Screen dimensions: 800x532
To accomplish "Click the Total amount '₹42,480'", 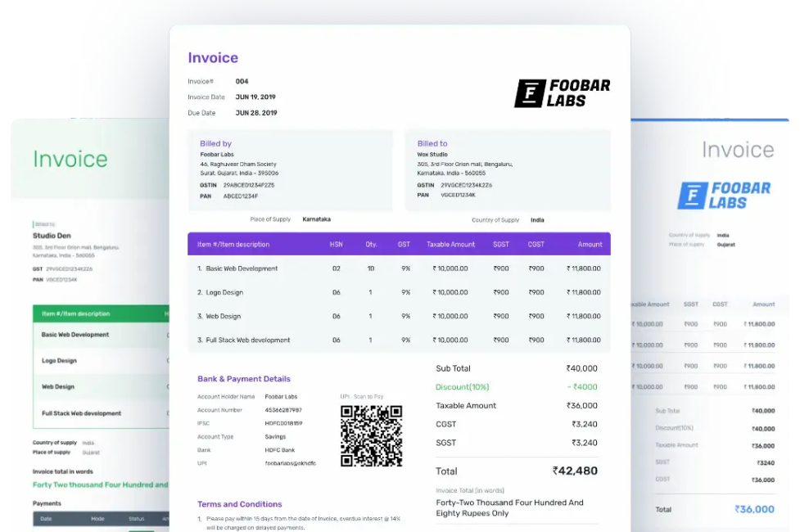I will (x=574, y=471).
